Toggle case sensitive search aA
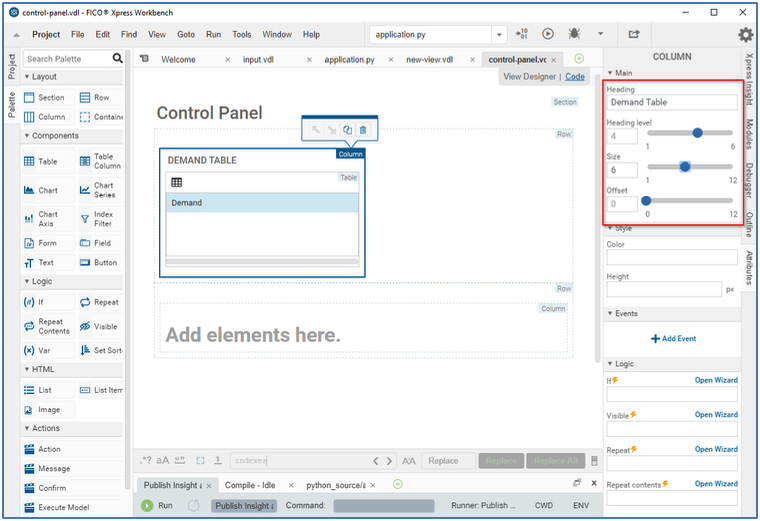The width and height of the screenshot is (760, 521). click(x=163, y=460)
